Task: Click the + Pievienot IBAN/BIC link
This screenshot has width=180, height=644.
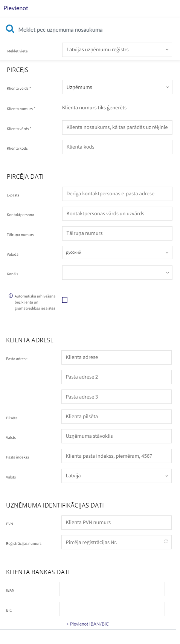Action: tap(88, 624)
